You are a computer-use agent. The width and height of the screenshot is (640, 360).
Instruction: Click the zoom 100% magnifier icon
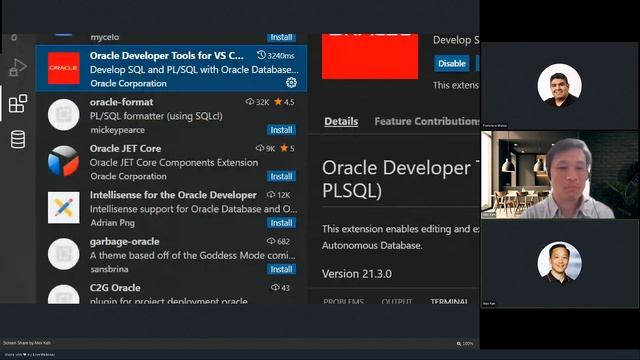click(459, 344)
